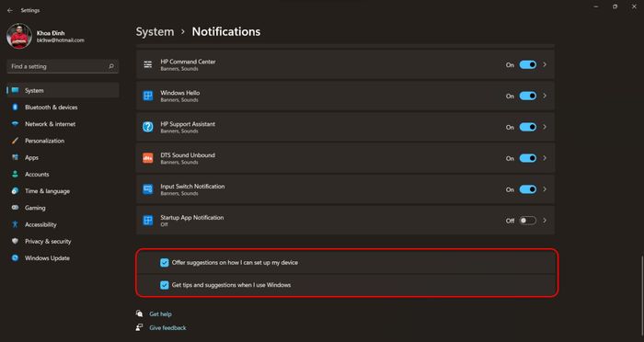Viewport: 644px width, 342px height.
Task: Click the Give feedback link
Action: 167,328
